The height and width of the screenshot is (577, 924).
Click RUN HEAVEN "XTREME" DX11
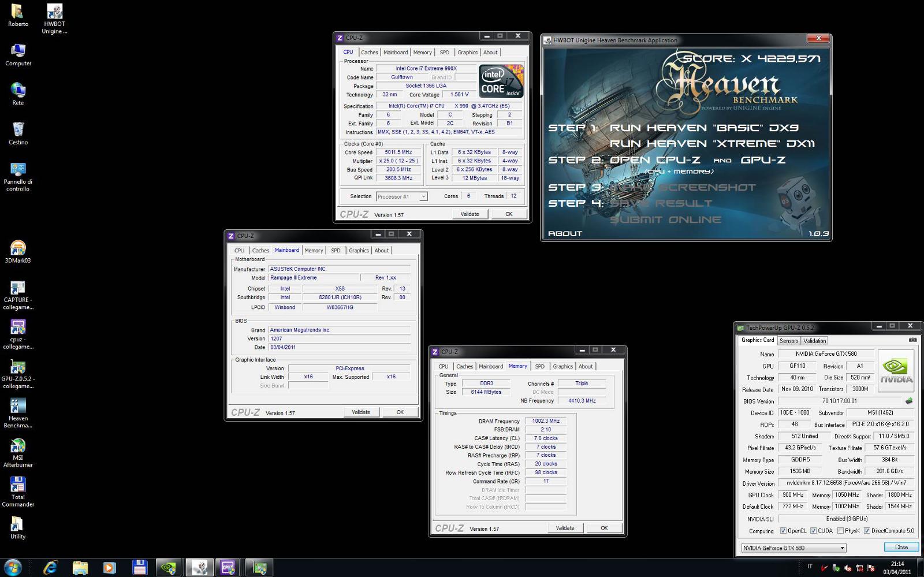click(712, 144)
